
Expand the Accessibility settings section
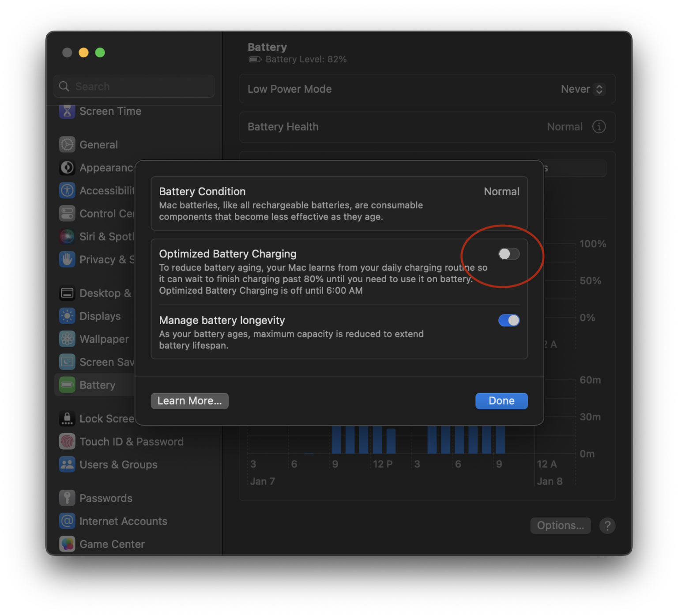click(67, 190)
